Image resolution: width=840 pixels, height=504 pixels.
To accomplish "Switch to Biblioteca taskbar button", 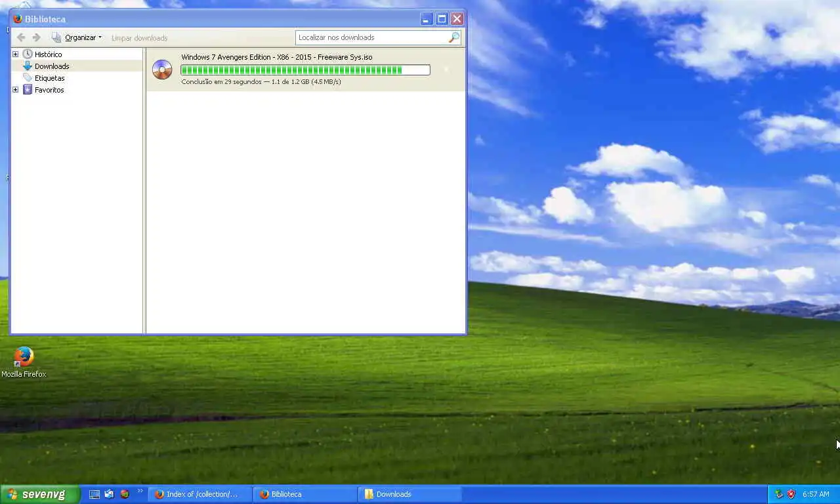I will [x=305, y=494].
